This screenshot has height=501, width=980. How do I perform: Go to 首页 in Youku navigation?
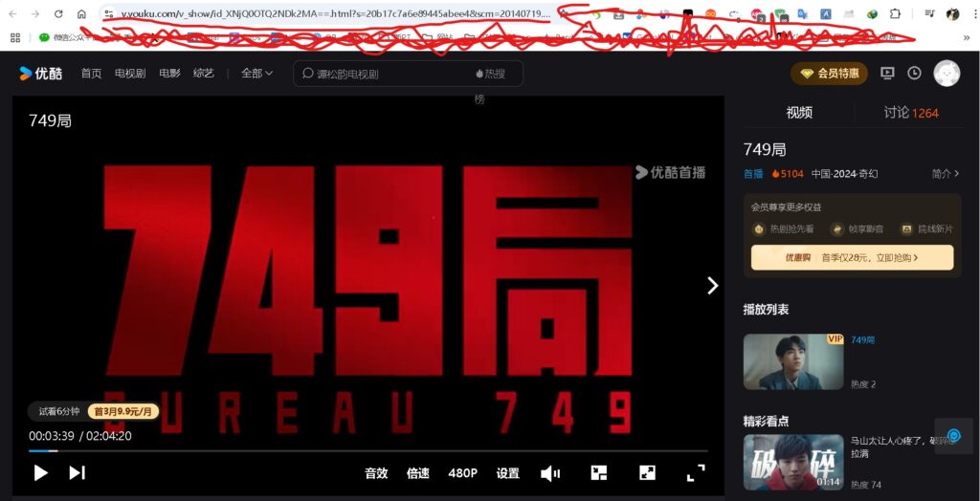click(91, 73)
